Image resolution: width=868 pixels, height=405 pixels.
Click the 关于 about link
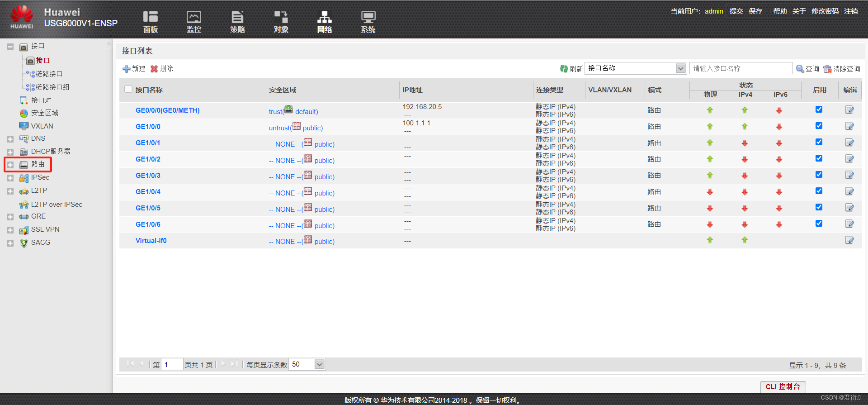[799, 11]
